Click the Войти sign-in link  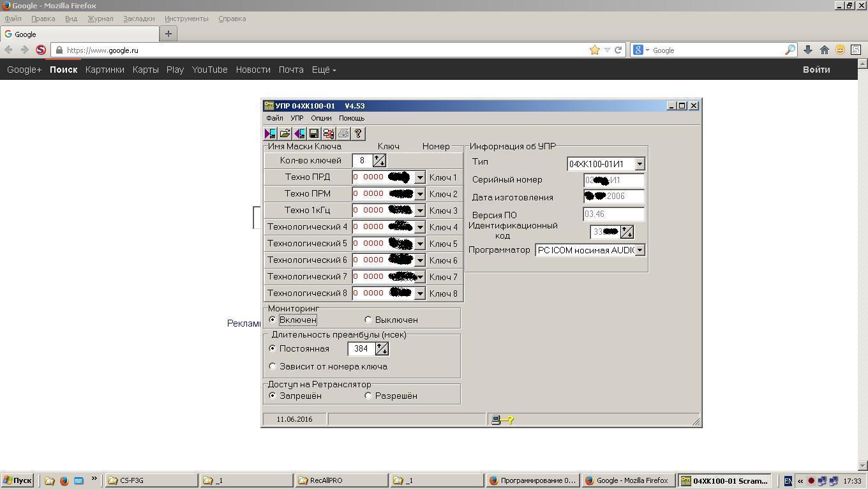pos(816,70)
